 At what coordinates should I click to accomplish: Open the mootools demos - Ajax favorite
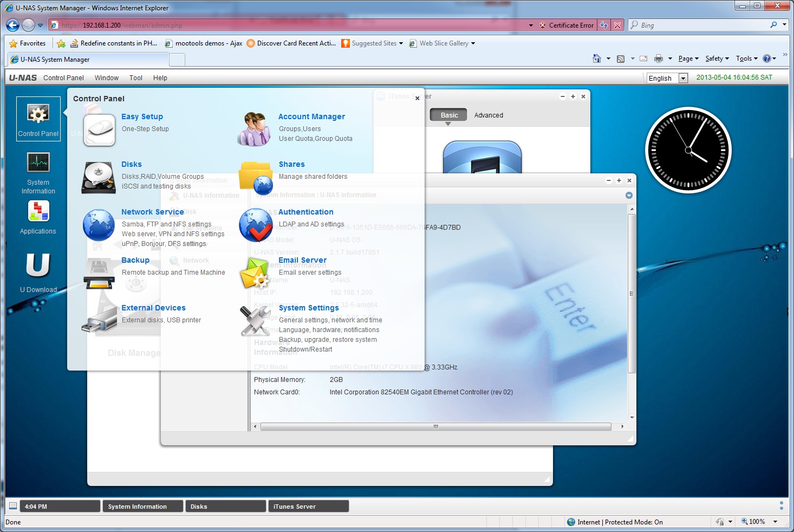point(203,43)
